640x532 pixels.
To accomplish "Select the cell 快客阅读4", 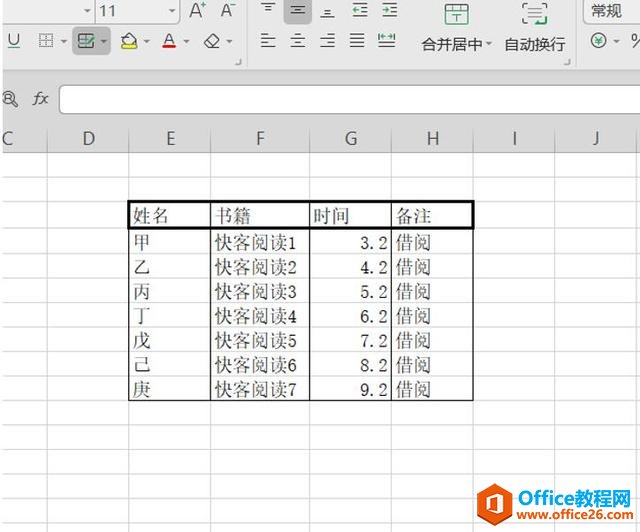I will 260,316.
